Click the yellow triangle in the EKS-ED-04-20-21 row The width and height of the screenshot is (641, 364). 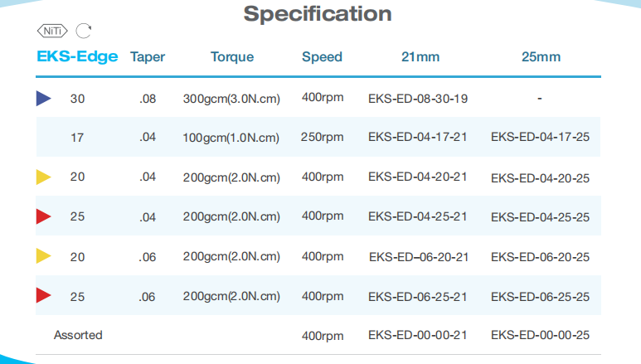[44, 177]
